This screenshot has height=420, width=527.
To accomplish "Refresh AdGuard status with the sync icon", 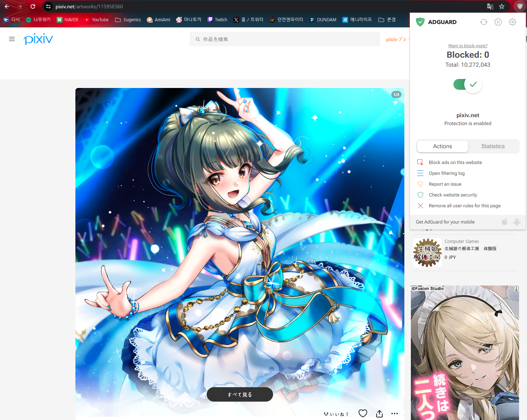I will (x=483, y=22).
